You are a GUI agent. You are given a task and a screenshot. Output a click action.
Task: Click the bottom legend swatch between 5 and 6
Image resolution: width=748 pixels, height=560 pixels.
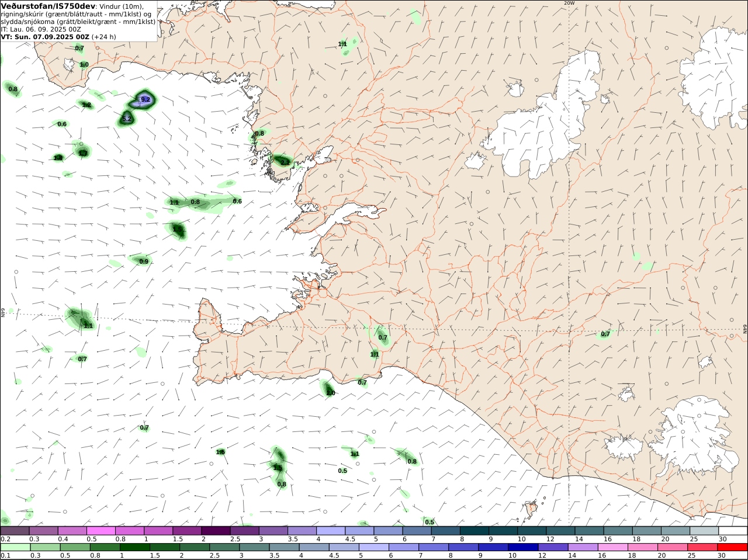[374, 547]
